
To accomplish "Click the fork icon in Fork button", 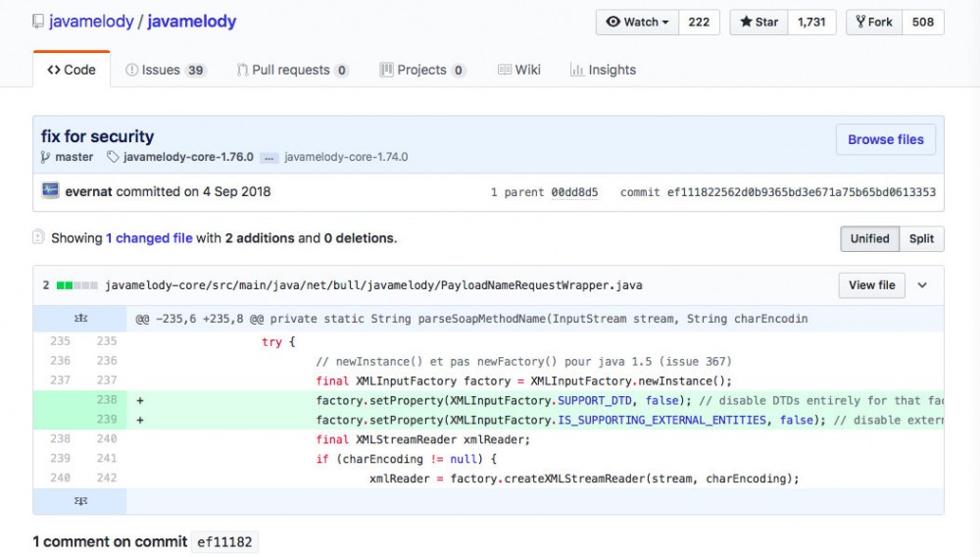I will tap(860, 22).
